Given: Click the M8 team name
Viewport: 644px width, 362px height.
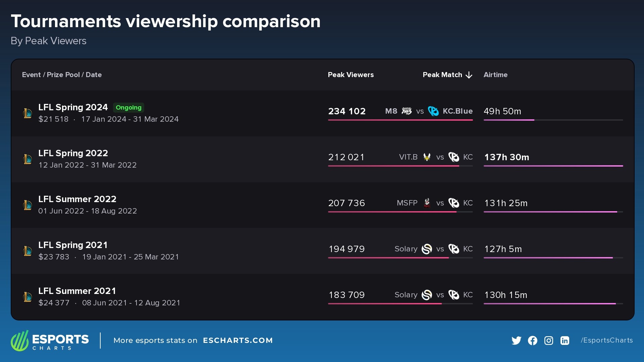Looking at the screenshot, I should pyautogui.click(x=391, y=111).
